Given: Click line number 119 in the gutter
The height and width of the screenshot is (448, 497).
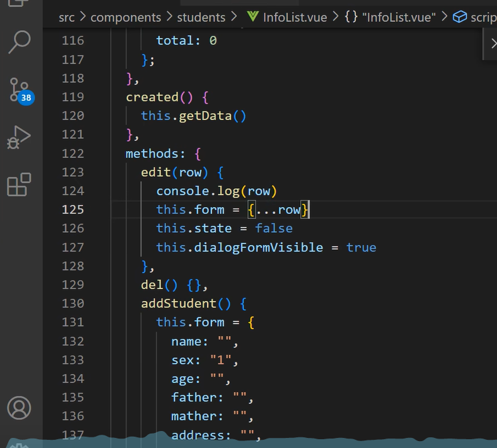Looking at the screenshot, I should coord(73,97).
